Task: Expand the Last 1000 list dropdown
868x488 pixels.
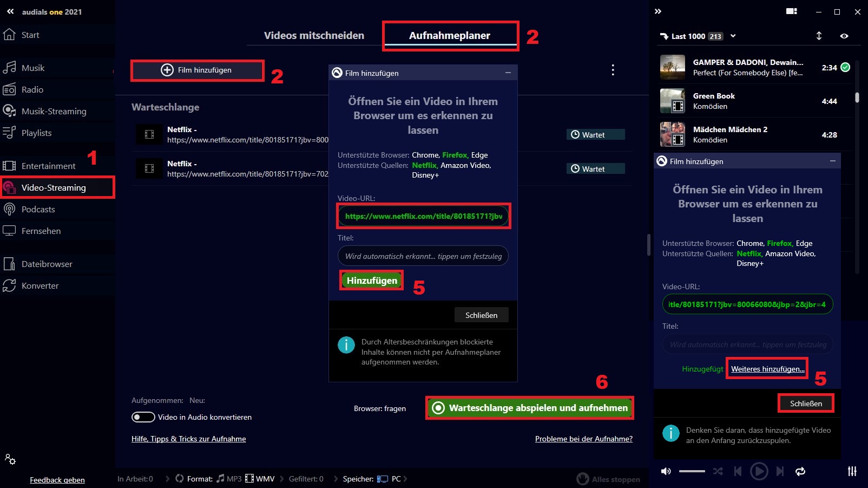Action: click(733, 36)
